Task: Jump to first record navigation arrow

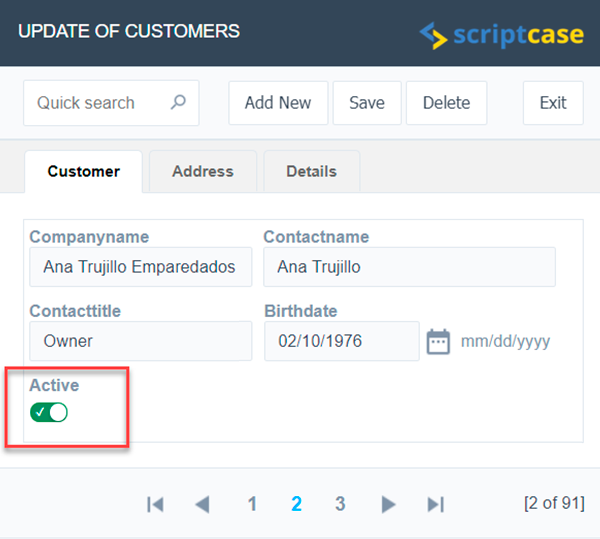Action: point(155,504)
